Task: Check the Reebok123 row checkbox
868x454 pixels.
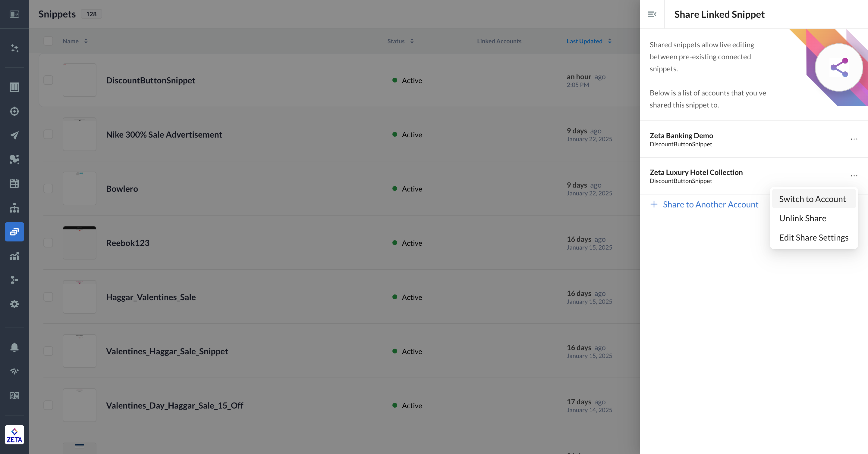Action: click(x=48, y=243)
